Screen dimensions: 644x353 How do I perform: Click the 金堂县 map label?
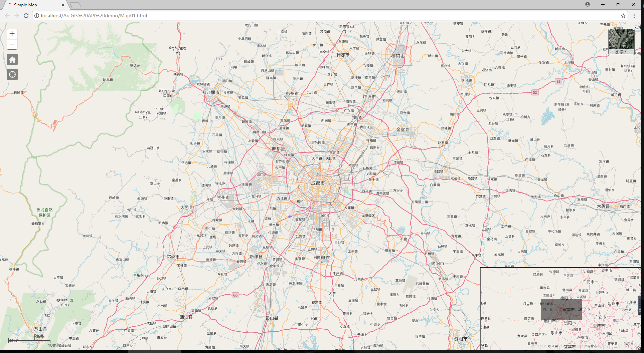pos(402,129)
